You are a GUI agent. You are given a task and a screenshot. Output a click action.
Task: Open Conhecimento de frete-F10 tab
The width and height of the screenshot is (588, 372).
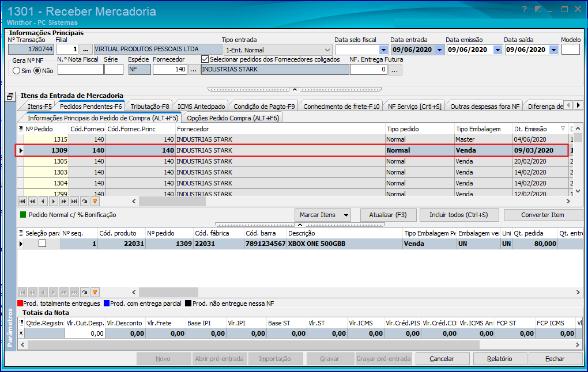pyautogui.click(x=341, y=107)
